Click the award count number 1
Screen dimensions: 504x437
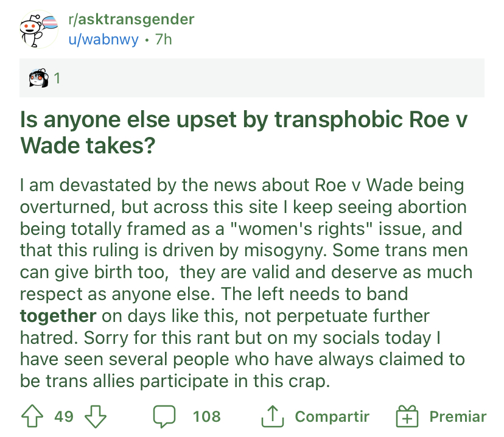pyautogui.click(x=57, y=78)
